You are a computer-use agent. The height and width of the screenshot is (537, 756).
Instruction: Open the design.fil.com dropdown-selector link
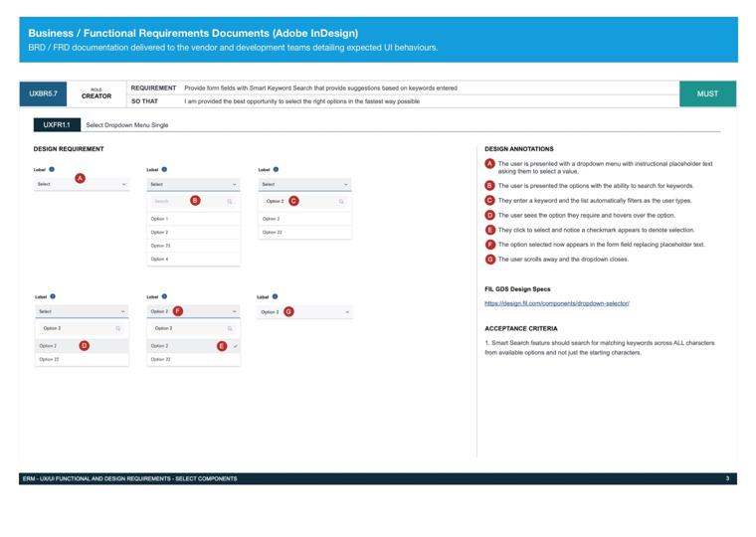pos(557,303)
